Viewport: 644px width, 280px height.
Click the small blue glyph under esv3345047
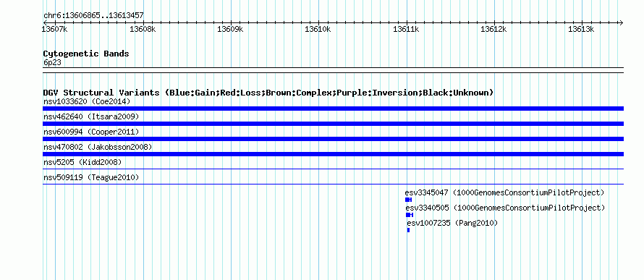408,200
